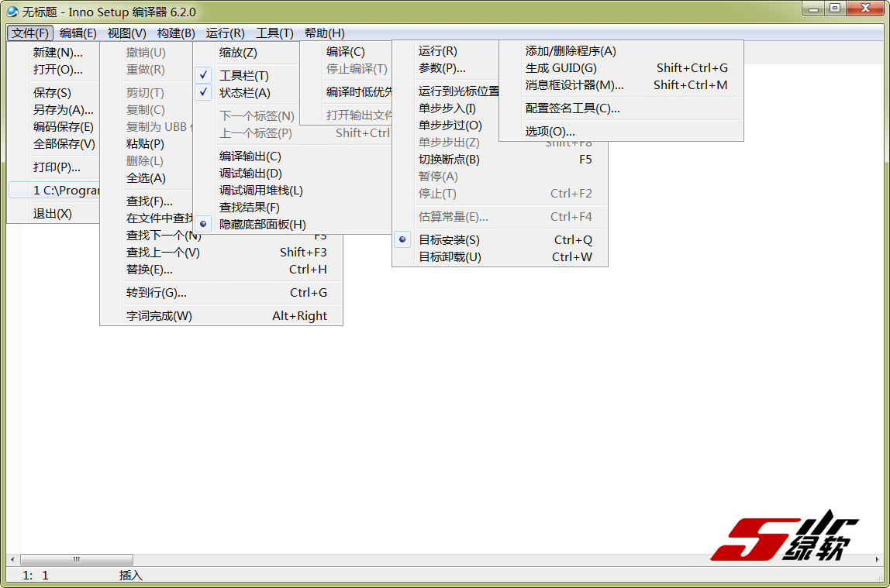
Task: Click 编译(C) in build menu
Action: pyautogui.click(x=347, y=52)
